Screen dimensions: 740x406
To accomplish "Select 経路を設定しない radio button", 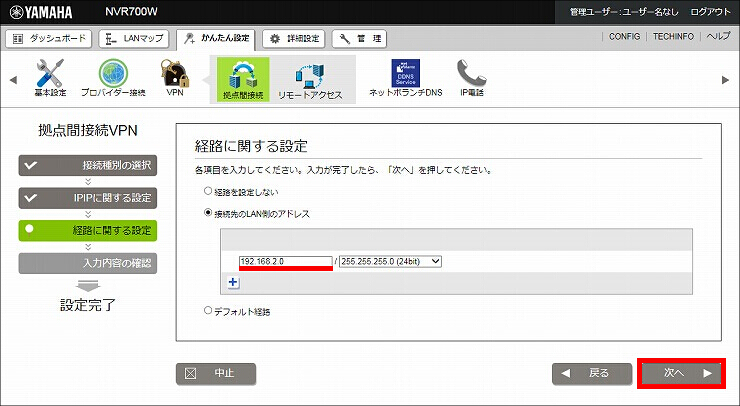I will [208, 191].
